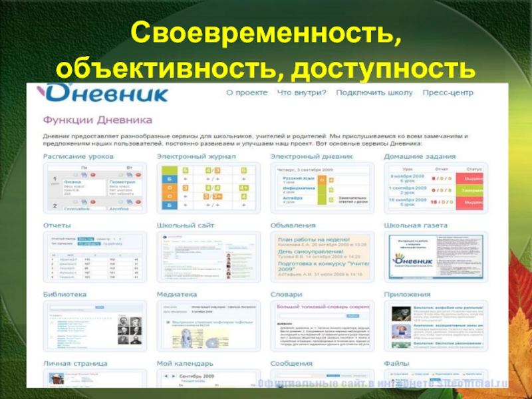Follow the Расписание уроков heading link
Viewport: 532px width, 399px height.
point(78,156)
